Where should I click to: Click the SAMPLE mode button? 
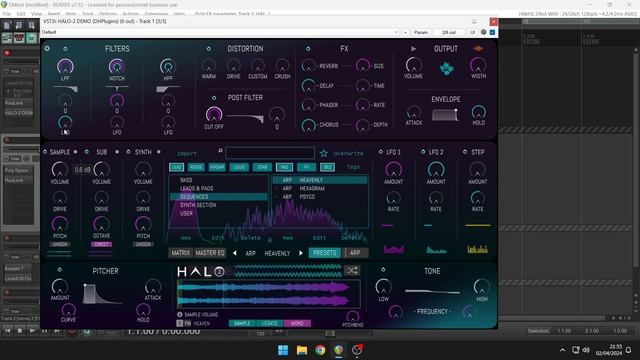coord(242,323)
